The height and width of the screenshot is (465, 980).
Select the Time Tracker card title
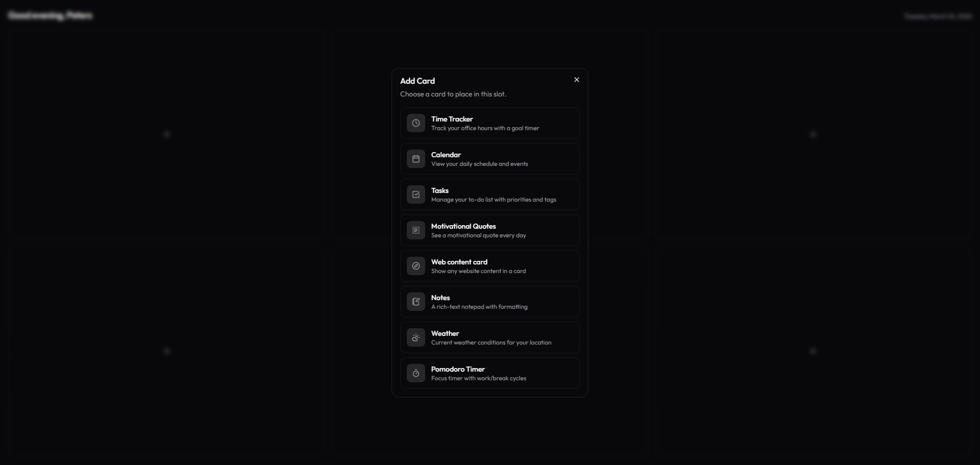[x=452, y=119]
